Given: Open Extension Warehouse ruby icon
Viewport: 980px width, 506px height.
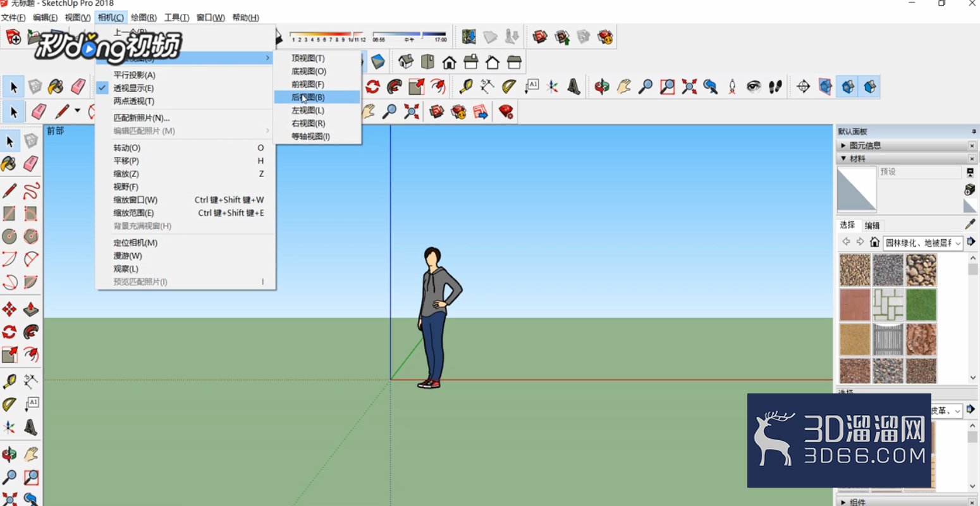Looking at the screenshot, I should click(606, 37).
